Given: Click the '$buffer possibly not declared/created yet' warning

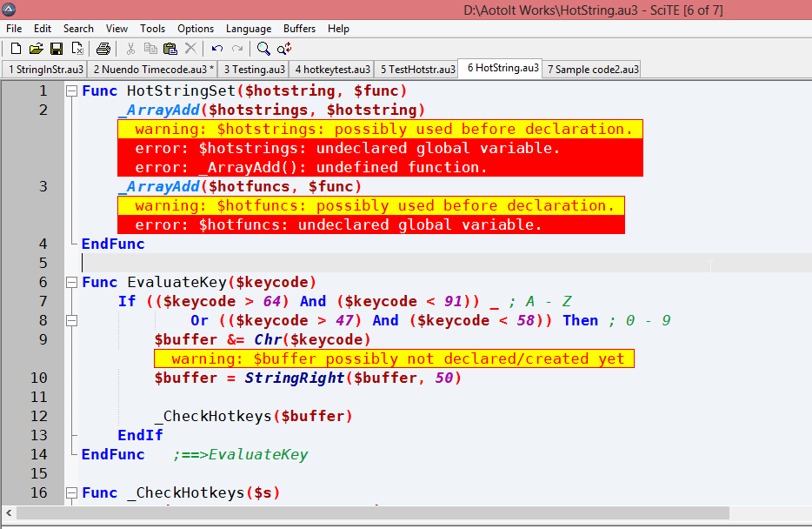Looking at the screenshot, I should click(x=394, y=358).
